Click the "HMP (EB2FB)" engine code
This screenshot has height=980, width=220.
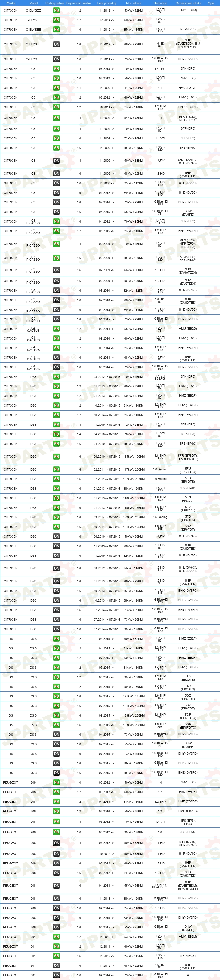(188, 811)
